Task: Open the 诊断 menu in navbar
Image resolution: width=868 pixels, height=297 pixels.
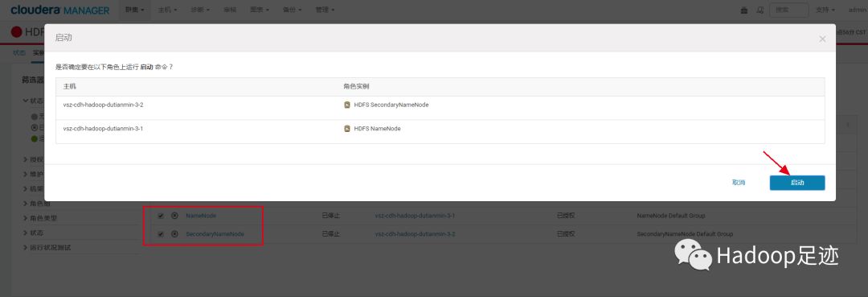Action: (200, 10)
